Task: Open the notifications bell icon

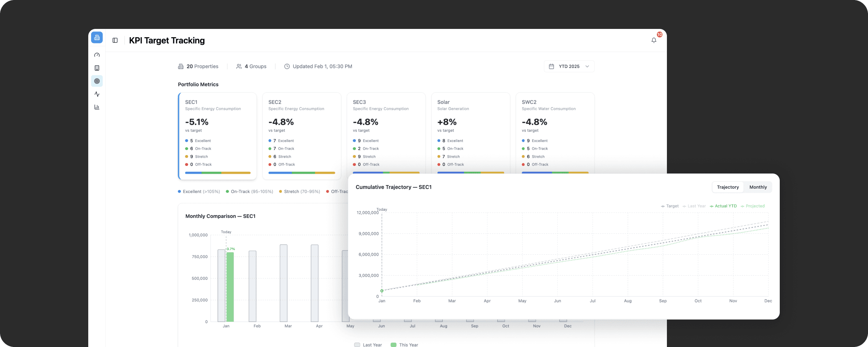Action: click(x=654, y=40)
